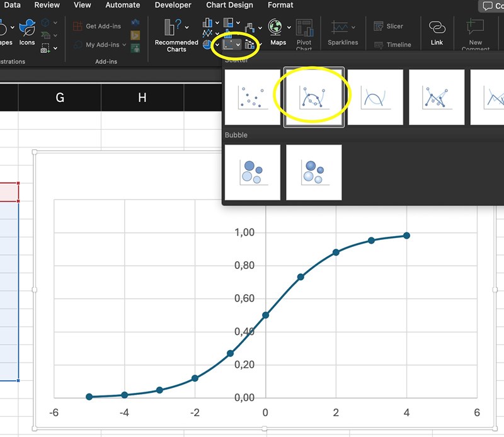The image size is (504, 437).
Task: Pick Scatter with Smooth Lines only
Action: click(x=375, y=97)
